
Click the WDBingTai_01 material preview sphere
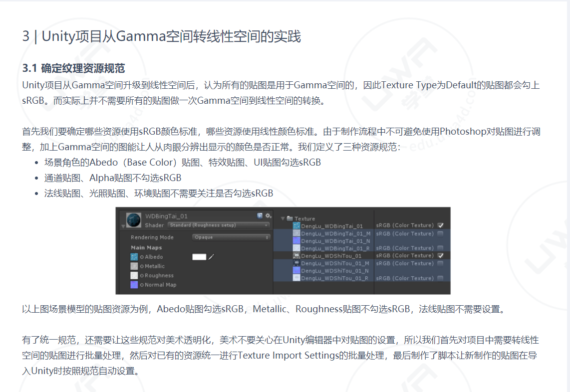133,220
